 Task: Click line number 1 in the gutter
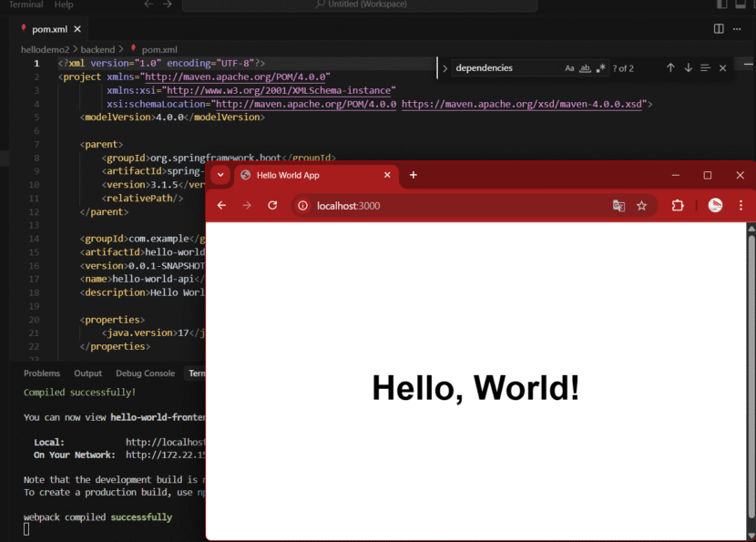[x=36, y=63]
